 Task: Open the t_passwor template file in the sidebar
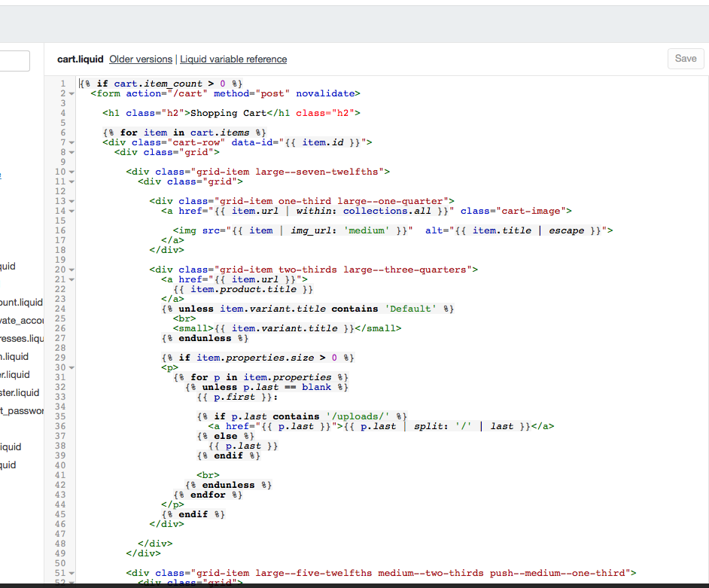point(22,410)
